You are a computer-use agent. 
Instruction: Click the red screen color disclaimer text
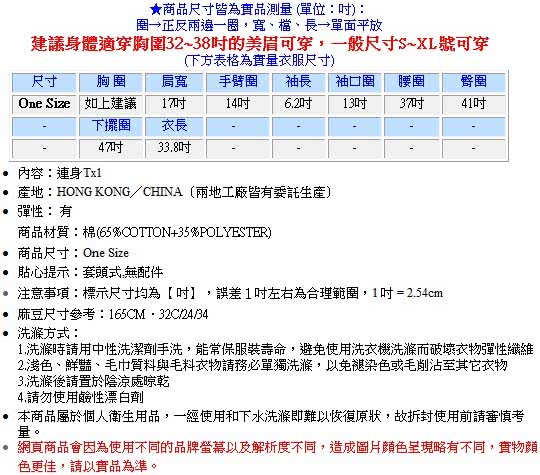click(278, 457)
